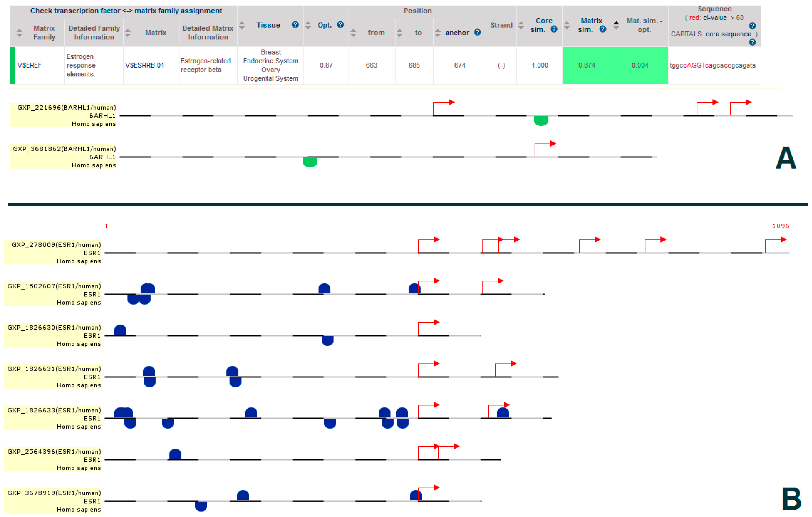Open help for Matrix sim.
This screenshot has width=812, height=517.
603,29
